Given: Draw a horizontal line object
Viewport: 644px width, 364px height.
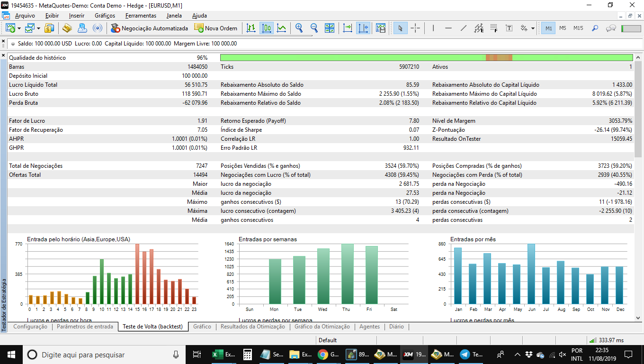Looking at the screenshot, I should 448,28.
